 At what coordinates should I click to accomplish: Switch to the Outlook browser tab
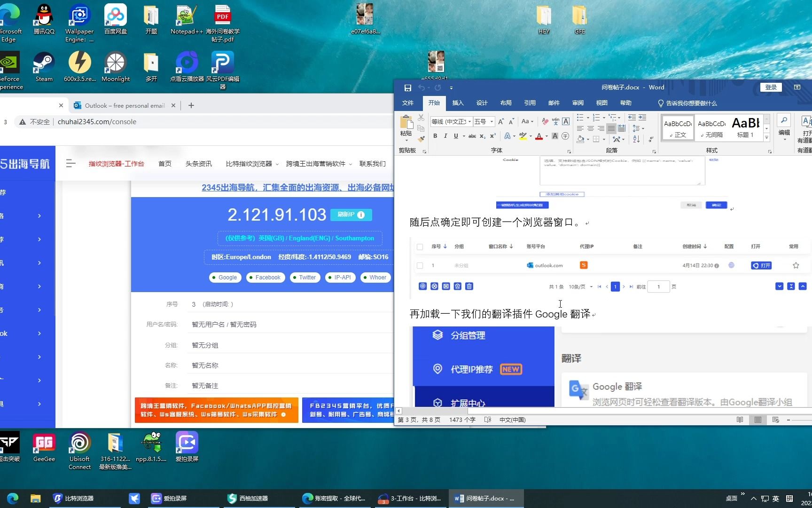tap(125, 105)
